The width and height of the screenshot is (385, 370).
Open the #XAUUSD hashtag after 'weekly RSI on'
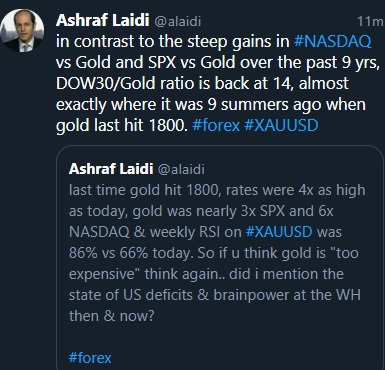tap(279, 232)
